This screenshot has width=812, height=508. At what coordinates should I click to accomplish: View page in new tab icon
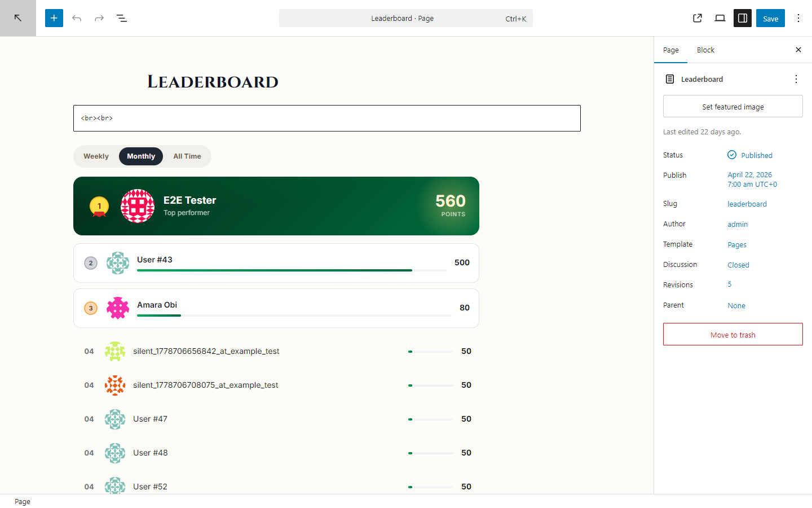(698, 18)
